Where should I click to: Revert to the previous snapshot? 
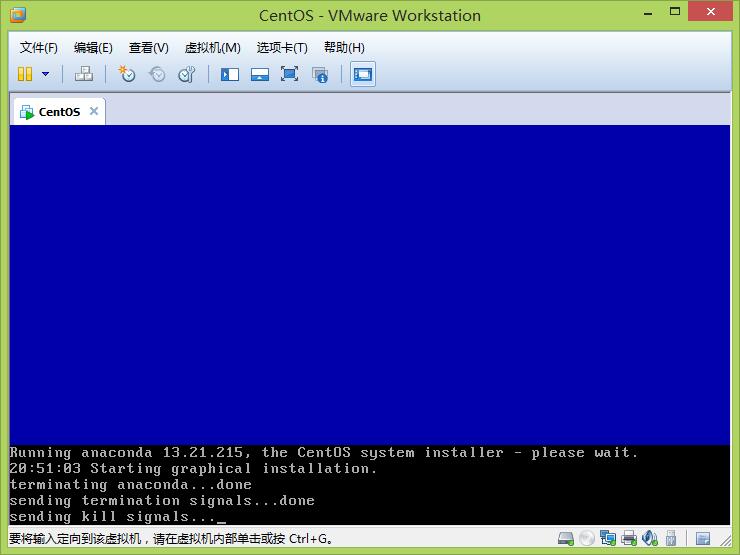point(157,74)
